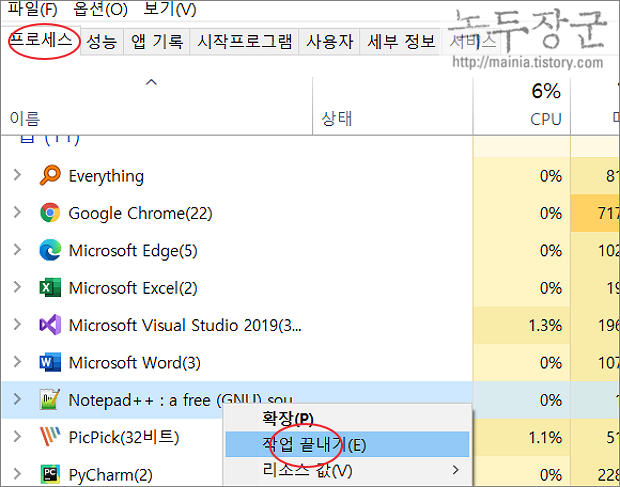The height and width of the screenshot is (487, 620).
Task: Click the PyCharm icon
Action: coord(50,474)
